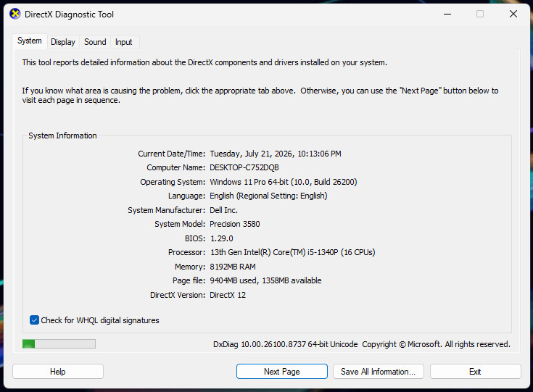Exit the diagnostic tool via Exit button
The image size is (533, 392).
[x=475, y=371]
